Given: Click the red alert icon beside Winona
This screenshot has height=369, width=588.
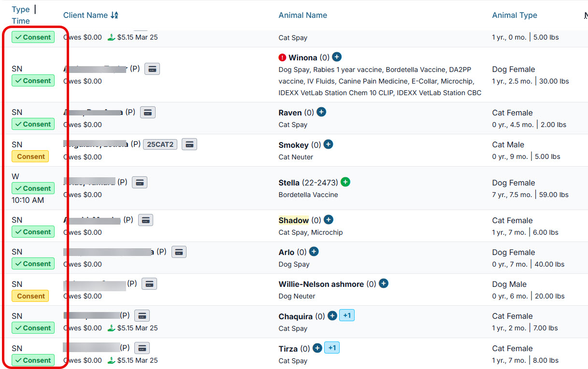Looking at the screenshot, I should pos(283,57).
